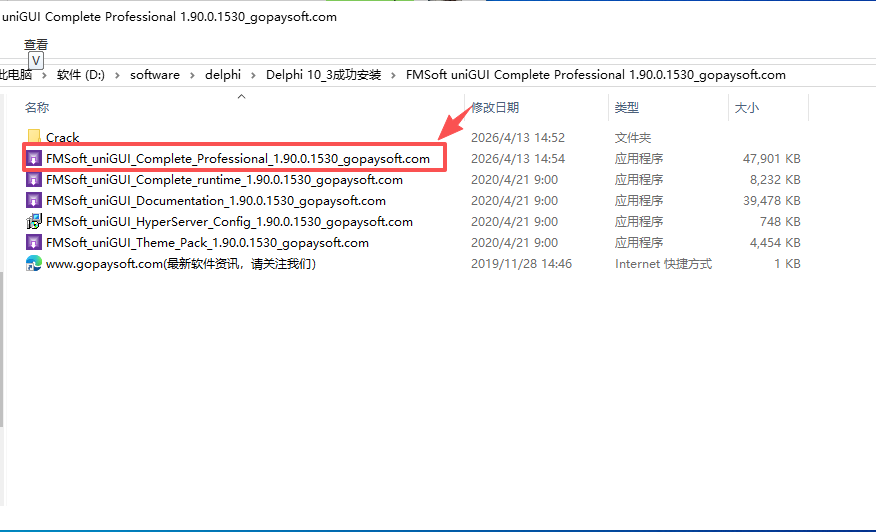876x532 pixels.
Task: Go to delphi folder in breadcrumb
Action: [x=223, y=75]
